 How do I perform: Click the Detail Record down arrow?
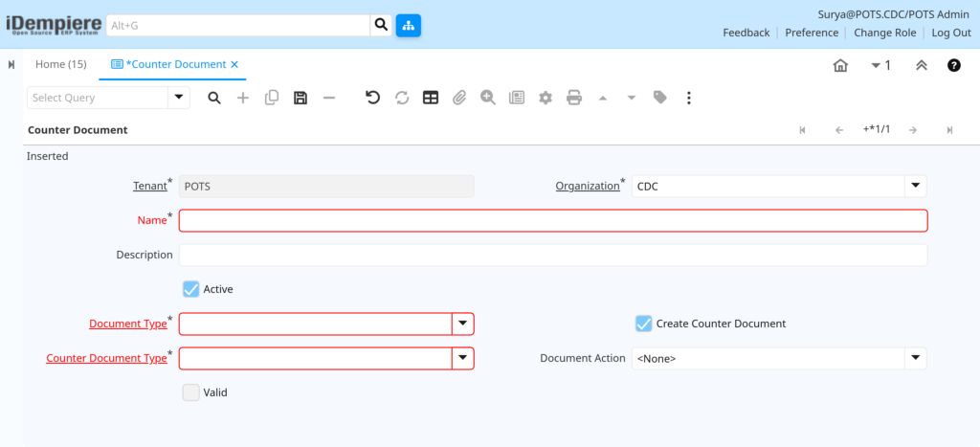click(632, 99)
